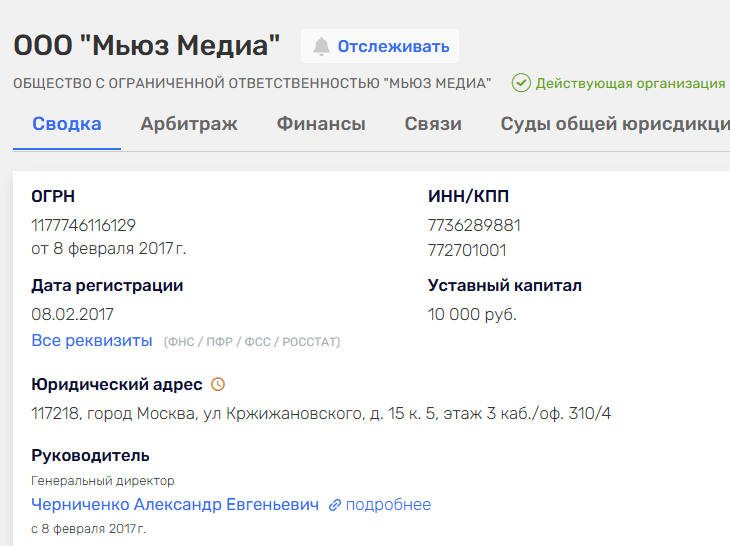730x546 pixels.
Task: Click the capital value 10 000 руб.
Action: [x=472, y=315]
